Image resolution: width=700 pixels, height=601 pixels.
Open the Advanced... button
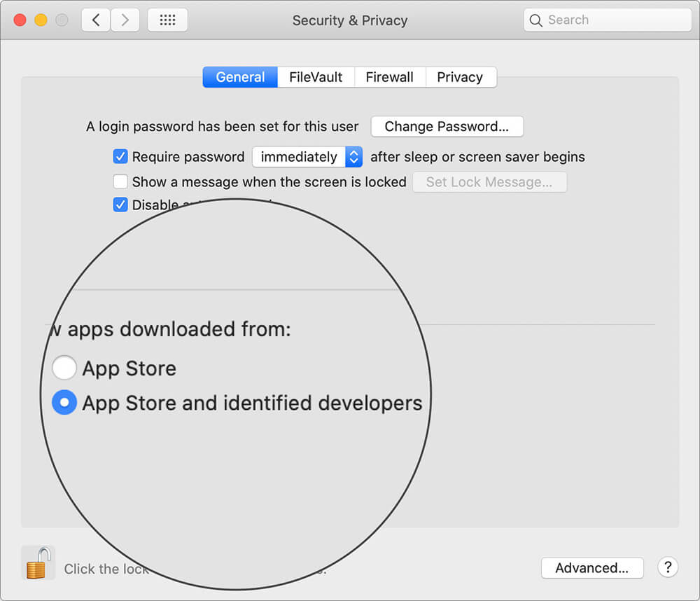[x=592, y=568]
